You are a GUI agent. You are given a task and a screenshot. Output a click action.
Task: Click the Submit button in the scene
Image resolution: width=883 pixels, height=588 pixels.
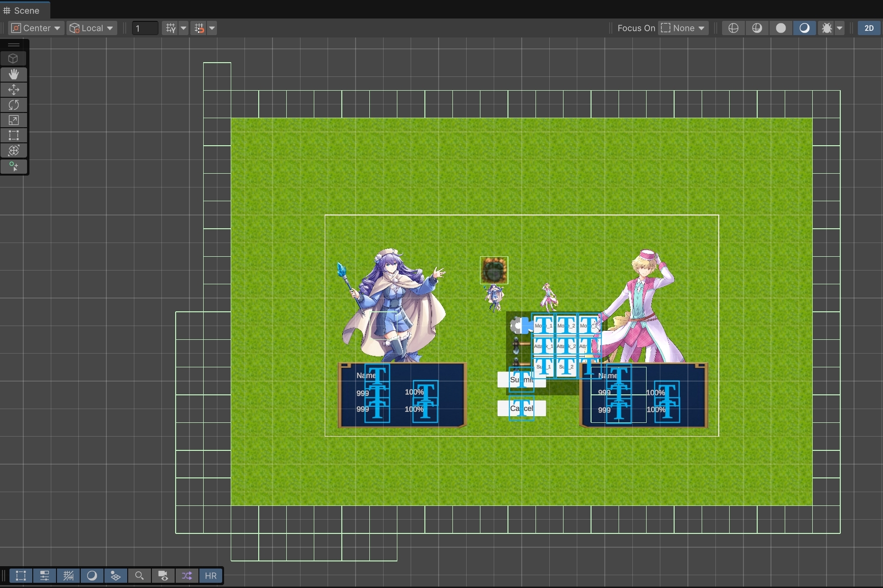521,380
